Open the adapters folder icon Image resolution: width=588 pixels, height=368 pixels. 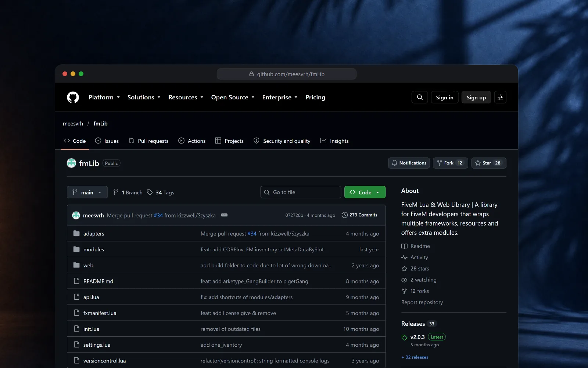click(76, 233)
